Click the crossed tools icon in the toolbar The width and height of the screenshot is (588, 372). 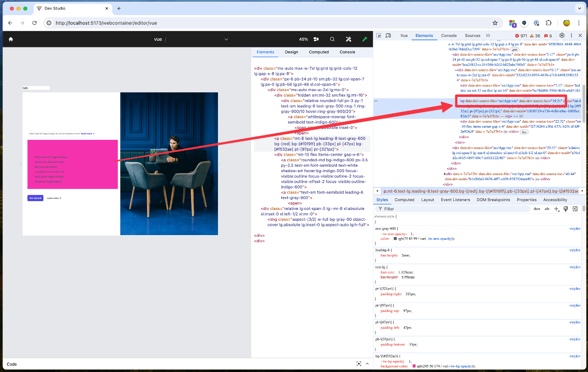point(348,39)
